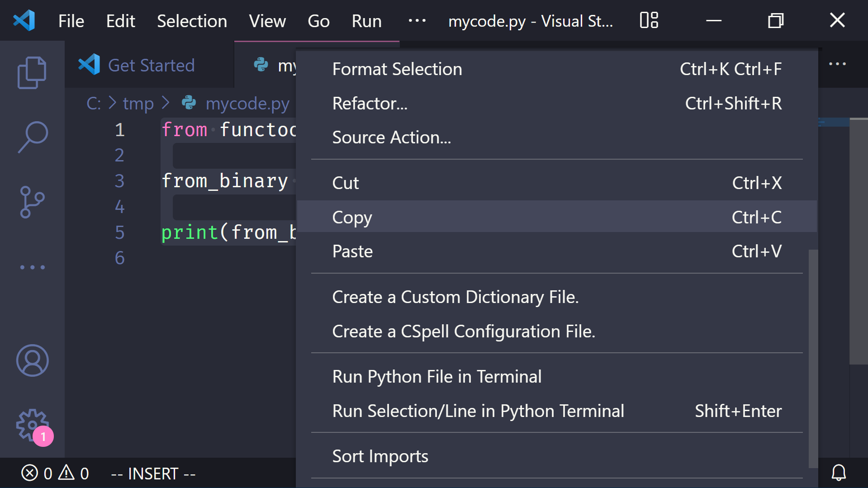Click the notification badge on gear
The height and width of the screenshot is (488, 868).
(43, 436)
